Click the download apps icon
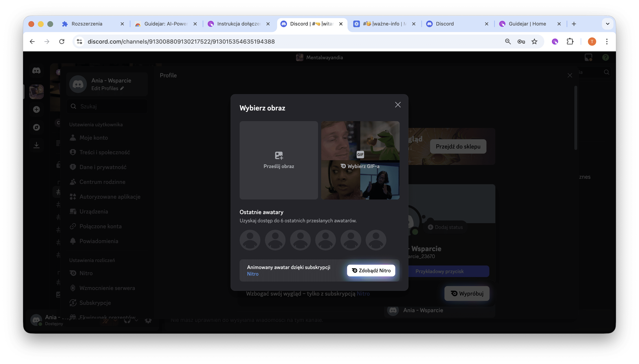 tap(36, 145)
